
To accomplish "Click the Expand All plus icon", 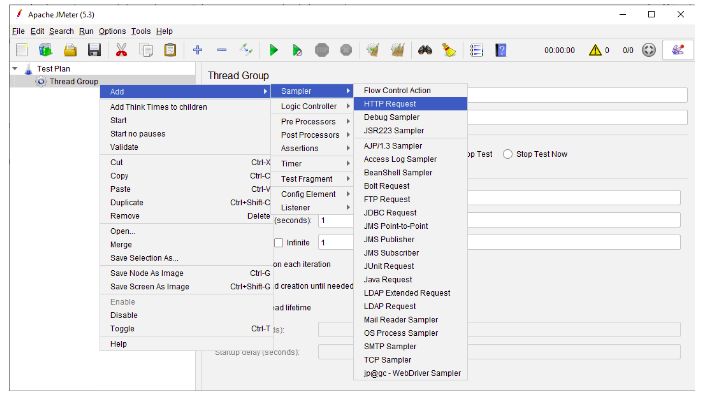I will (x=198, y=50).
